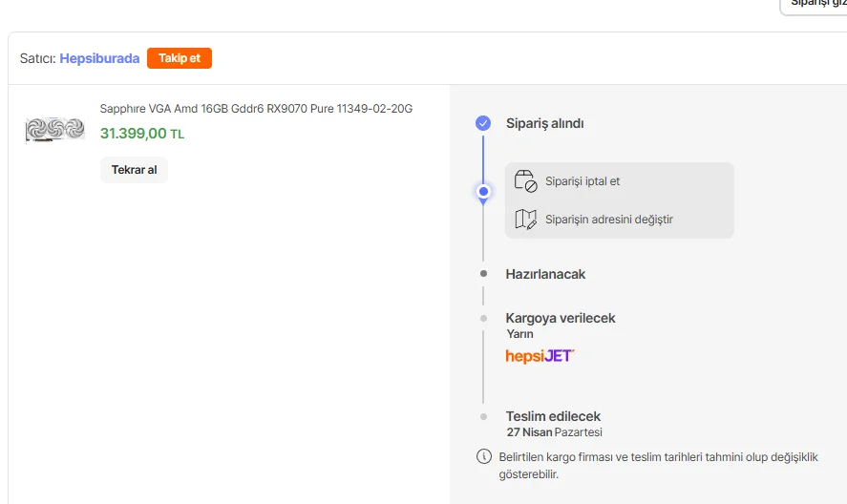Click the Kargoya verilecek status text

561,318
